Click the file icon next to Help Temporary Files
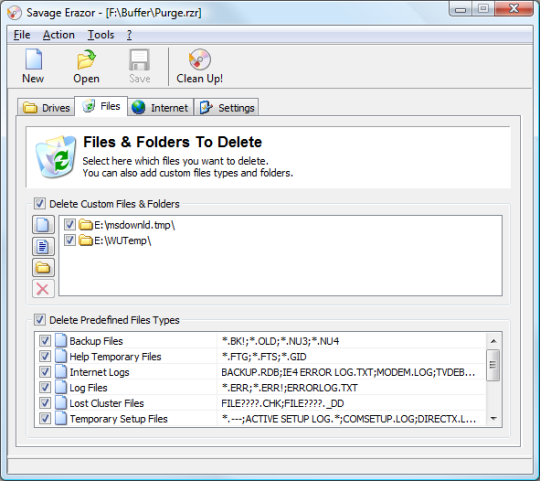Viewport: 540px width, 481px height. coord(61,356)
